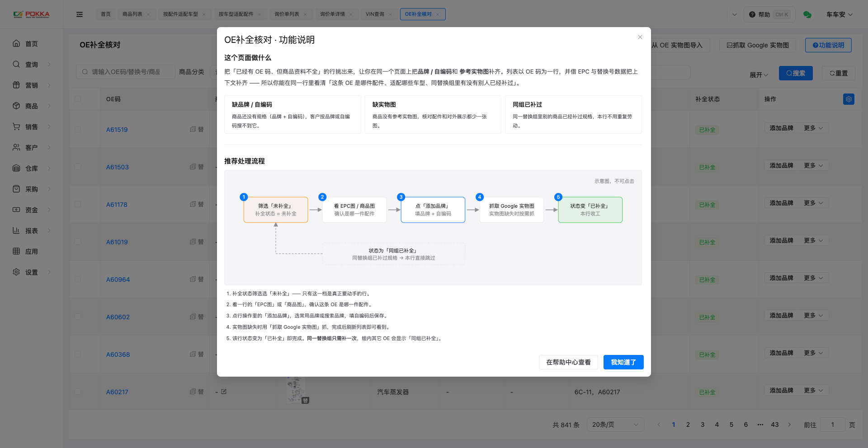Click 抓取 Google 实物图 button

click(x=757, y=45)
